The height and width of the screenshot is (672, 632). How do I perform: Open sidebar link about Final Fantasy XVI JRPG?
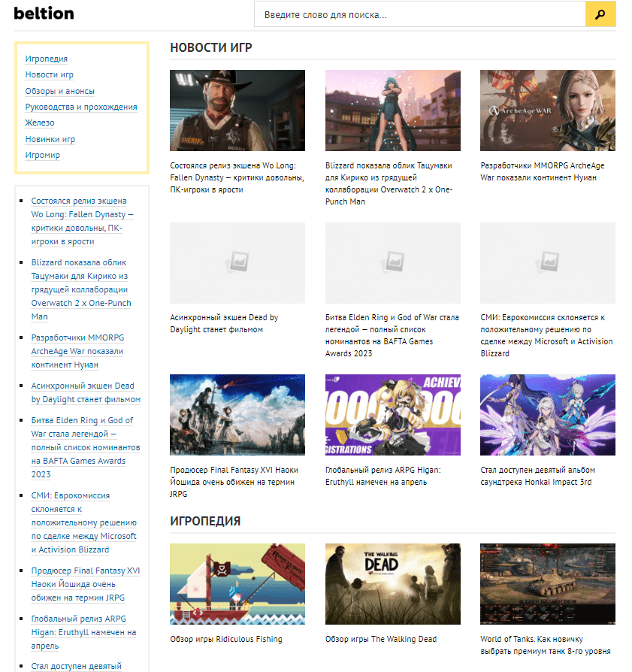point(85,584)
